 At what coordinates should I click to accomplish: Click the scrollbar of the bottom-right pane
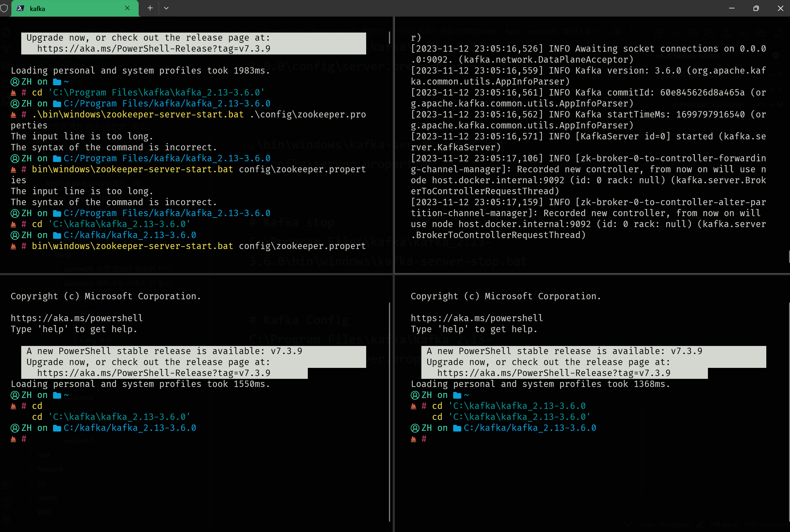tap(789, 412)
